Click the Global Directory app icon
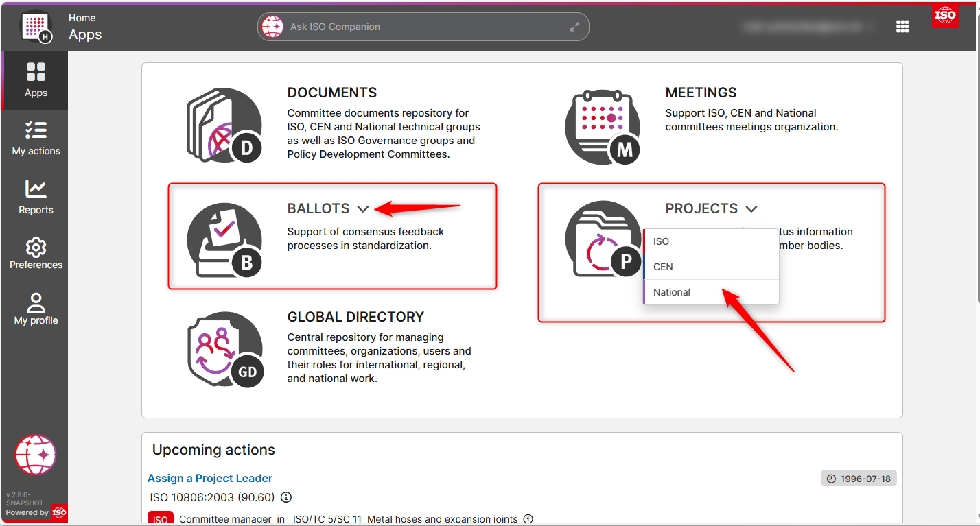 pyautogui.click(x=224, y=349)
